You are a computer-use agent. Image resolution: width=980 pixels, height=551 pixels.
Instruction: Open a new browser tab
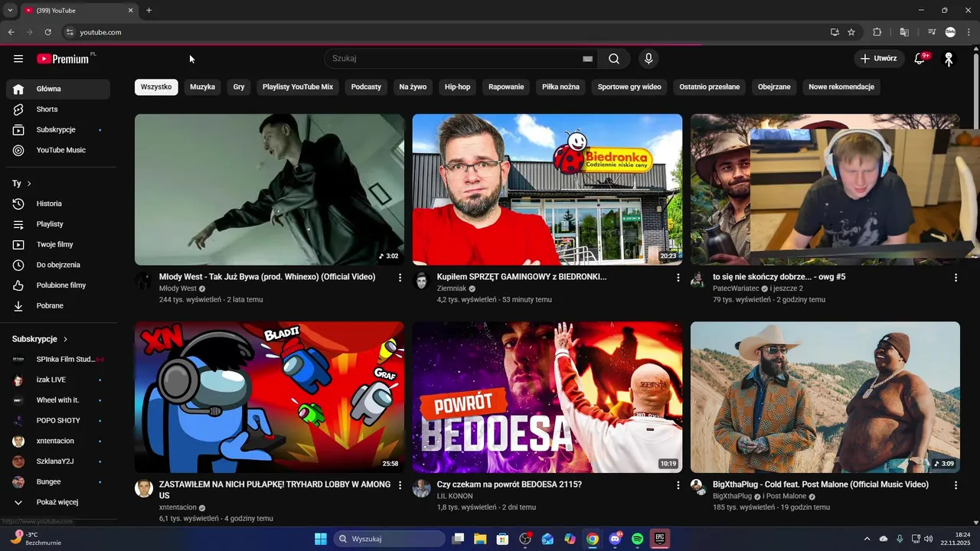tap(149, 11)
